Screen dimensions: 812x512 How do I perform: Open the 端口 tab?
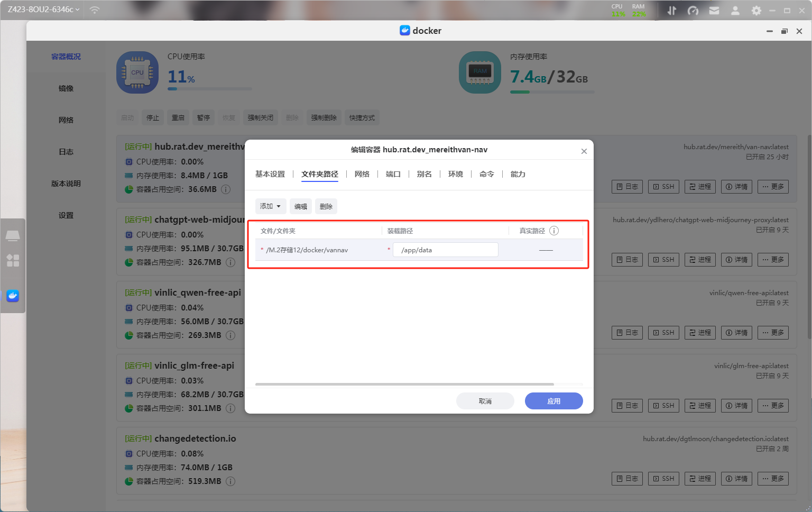tap(393, 174)
